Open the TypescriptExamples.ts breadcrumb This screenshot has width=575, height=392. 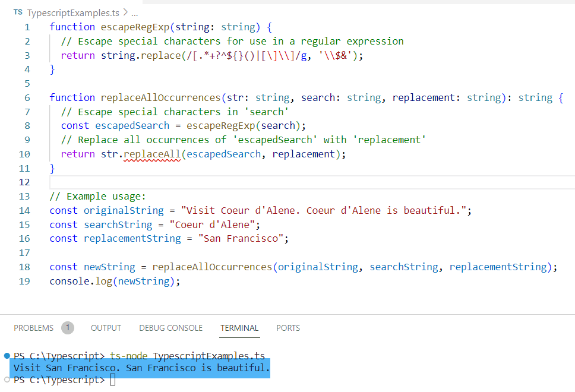click(x=73, y=13)
